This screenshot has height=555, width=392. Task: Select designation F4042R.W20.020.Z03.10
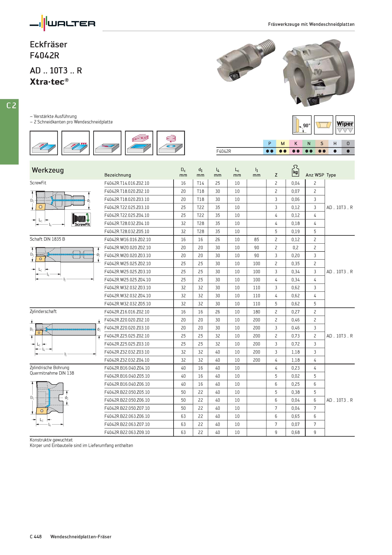coord(128,256)
